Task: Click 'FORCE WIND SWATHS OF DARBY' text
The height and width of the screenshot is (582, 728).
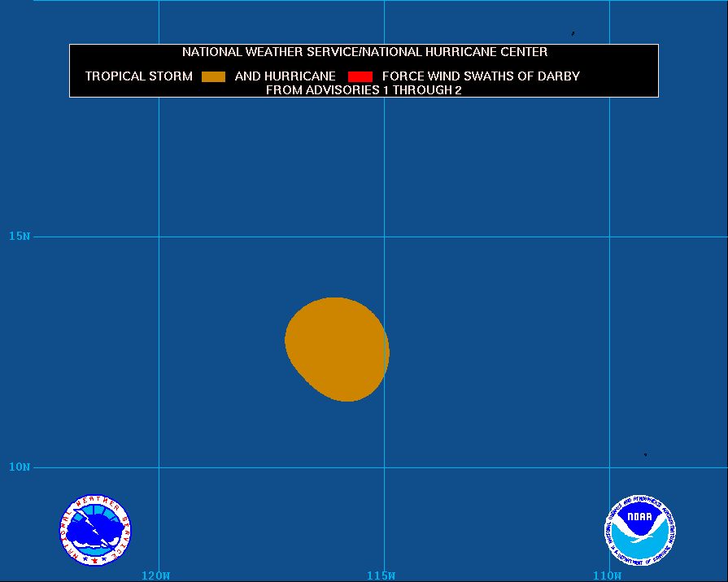Action: click(x=481, y=76)
